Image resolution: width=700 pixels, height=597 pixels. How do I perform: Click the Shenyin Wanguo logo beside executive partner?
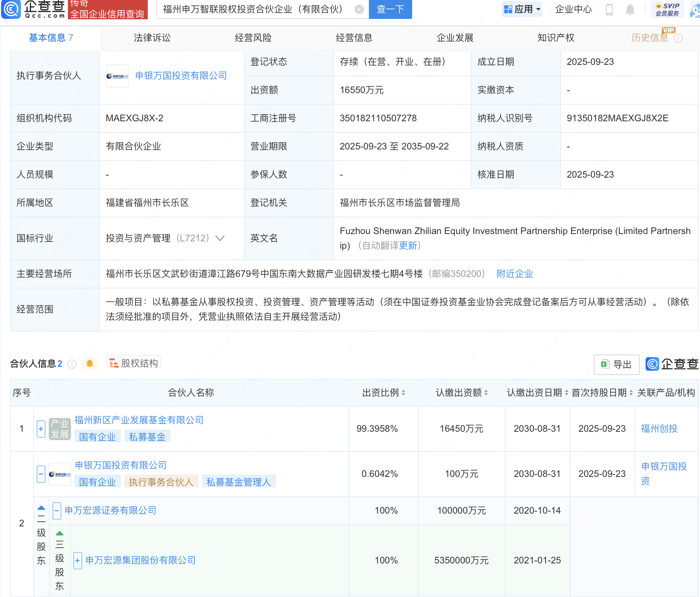[x=117, y=76]
